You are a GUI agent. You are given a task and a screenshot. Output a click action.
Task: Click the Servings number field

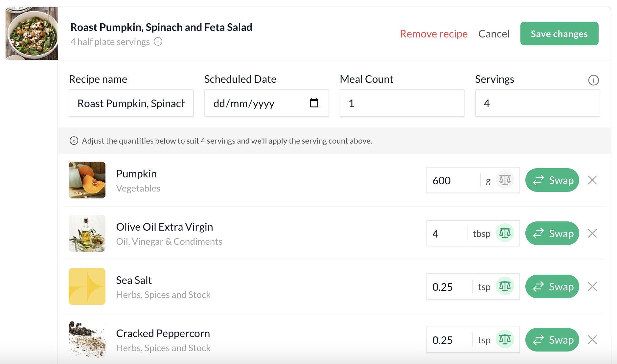[x=537, y=103]
